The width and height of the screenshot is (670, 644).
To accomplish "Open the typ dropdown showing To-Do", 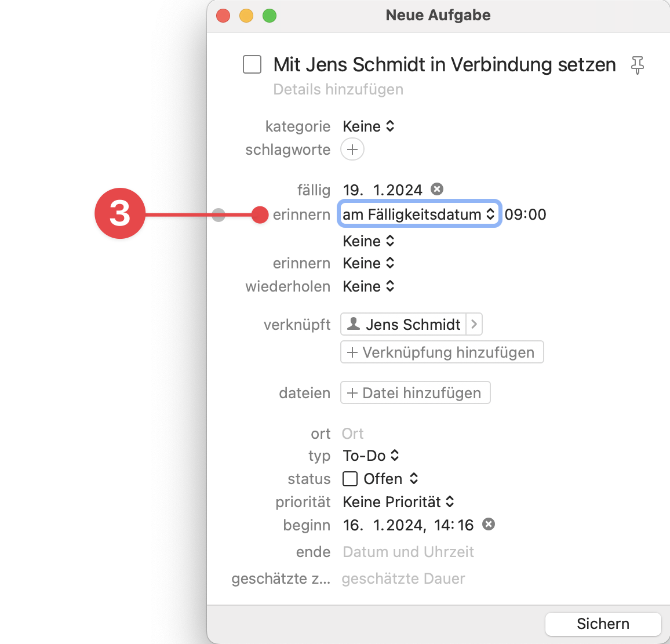I will click(x=371, y=456).
